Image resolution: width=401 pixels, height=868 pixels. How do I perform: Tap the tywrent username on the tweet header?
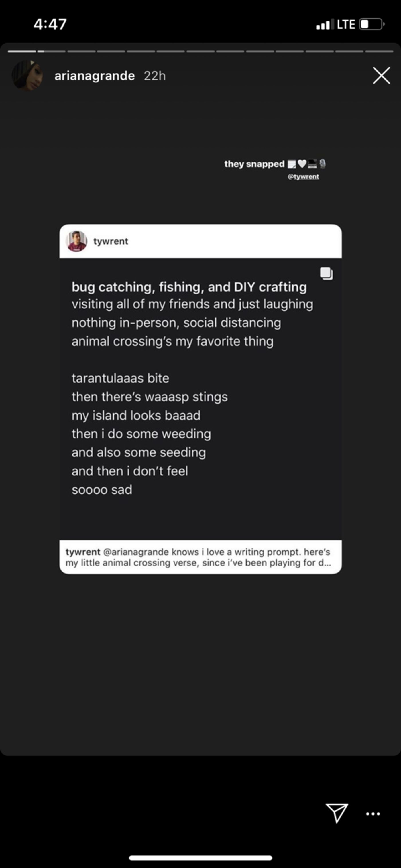point(111,241)
